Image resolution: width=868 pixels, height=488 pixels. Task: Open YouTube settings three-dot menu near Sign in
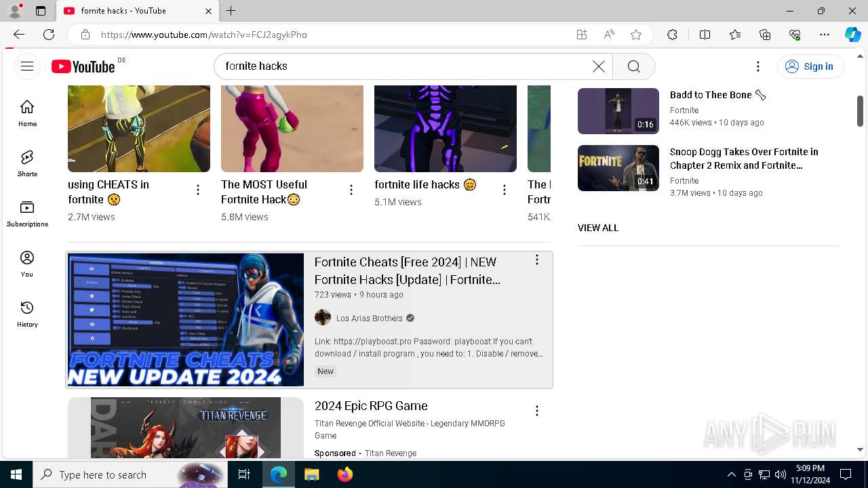(758, 66)
